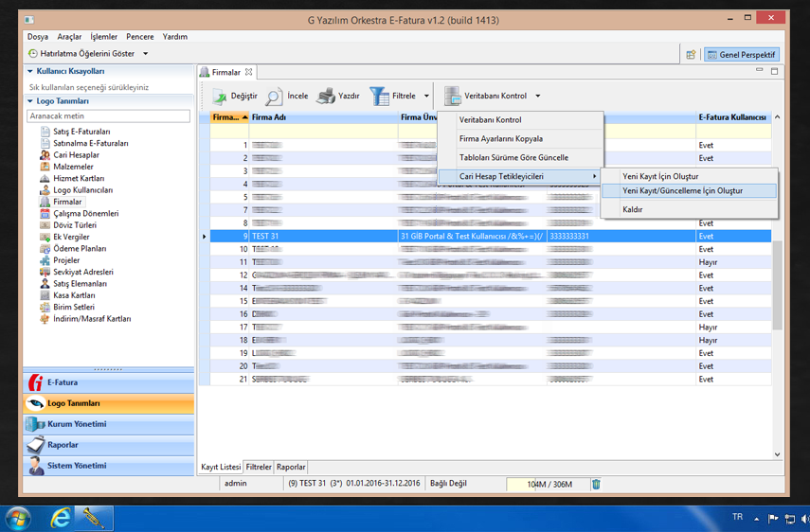Select Yeni Kayıt İçin Oluştur entry
This screenshot has height=532, width=810.
pyautogui.click(x=689, y=176)
